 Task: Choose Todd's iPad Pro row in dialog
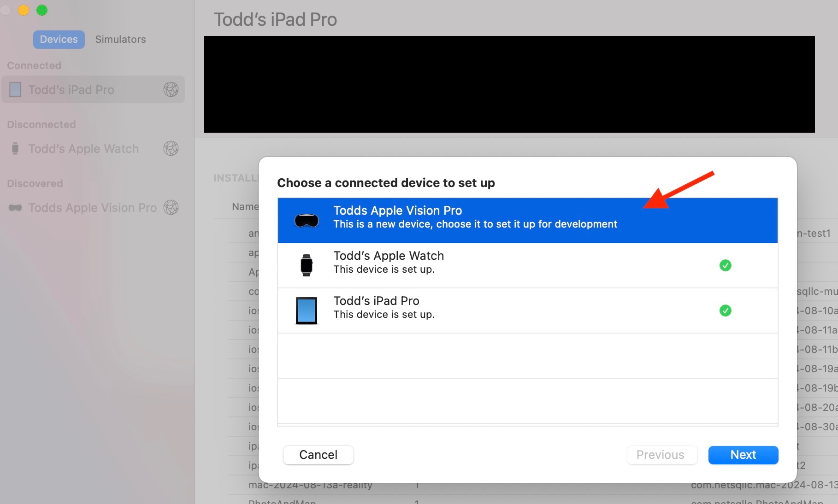[527, 311]
